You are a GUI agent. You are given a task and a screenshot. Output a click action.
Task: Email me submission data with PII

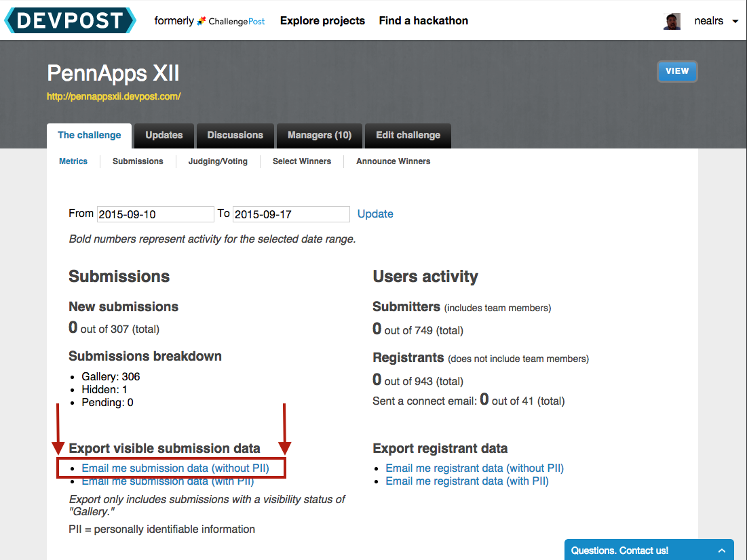[x=168, y=481]
